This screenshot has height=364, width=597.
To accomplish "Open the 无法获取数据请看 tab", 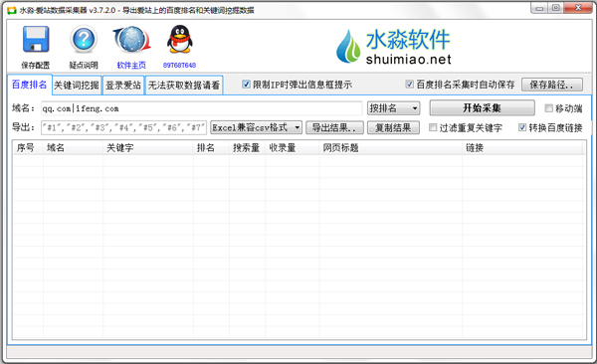I will (x=184, y=86).
